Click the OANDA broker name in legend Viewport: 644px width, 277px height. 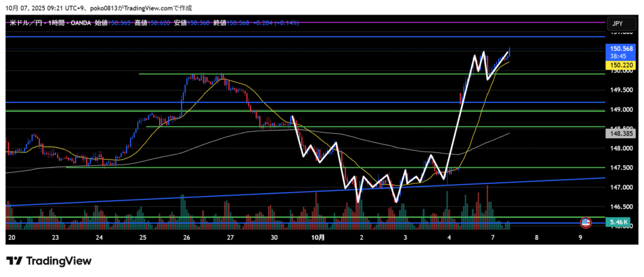point(77,23)
